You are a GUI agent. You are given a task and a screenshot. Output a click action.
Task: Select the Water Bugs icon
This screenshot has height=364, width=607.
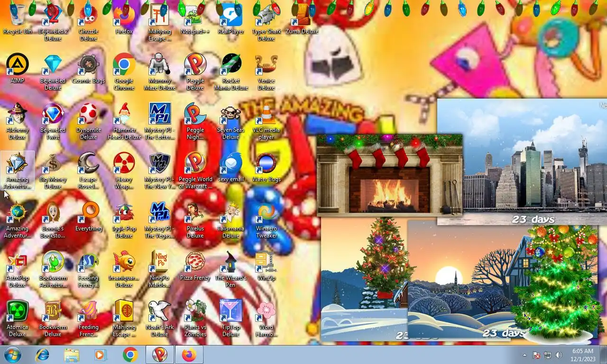pyautogui.click(x=266, y=167)
